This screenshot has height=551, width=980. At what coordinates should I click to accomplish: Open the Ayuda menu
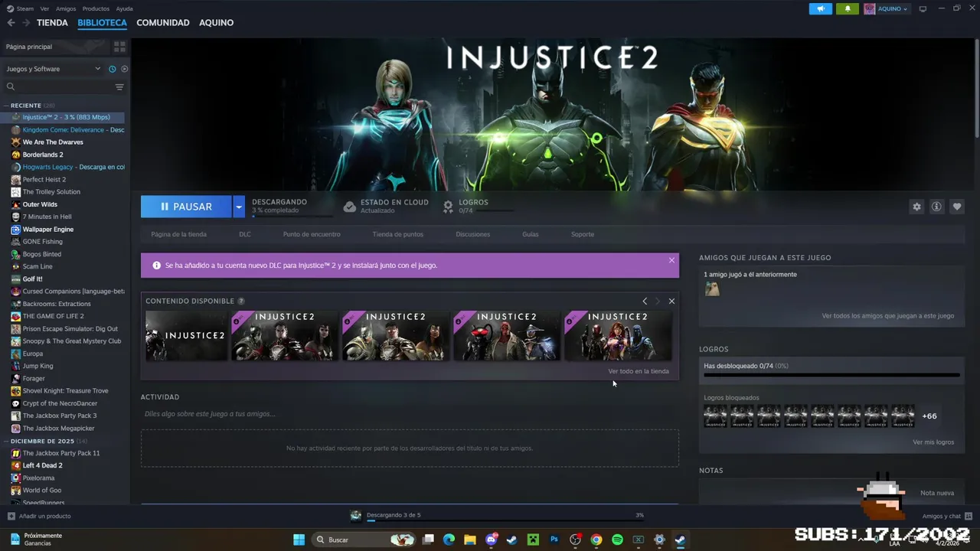click(x=124, y=8)
